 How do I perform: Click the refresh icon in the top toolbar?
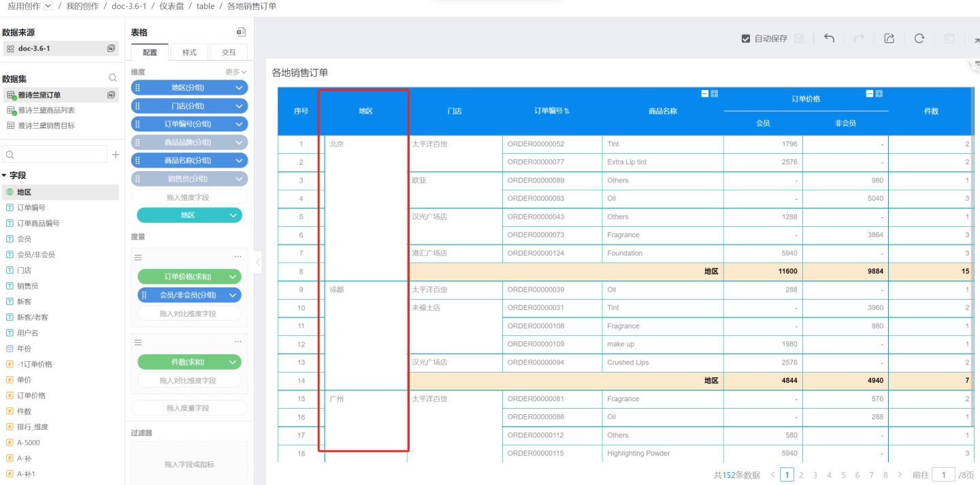pos(919,39)
